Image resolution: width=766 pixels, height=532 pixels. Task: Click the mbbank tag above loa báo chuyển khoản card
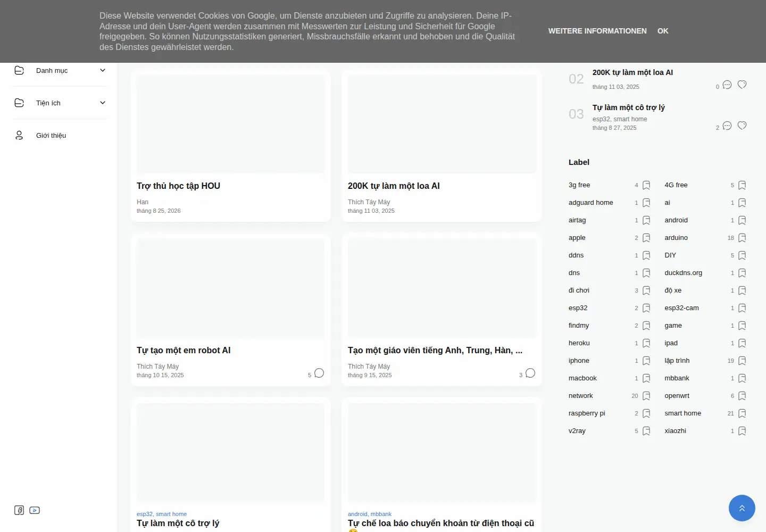tap(381, 514)
